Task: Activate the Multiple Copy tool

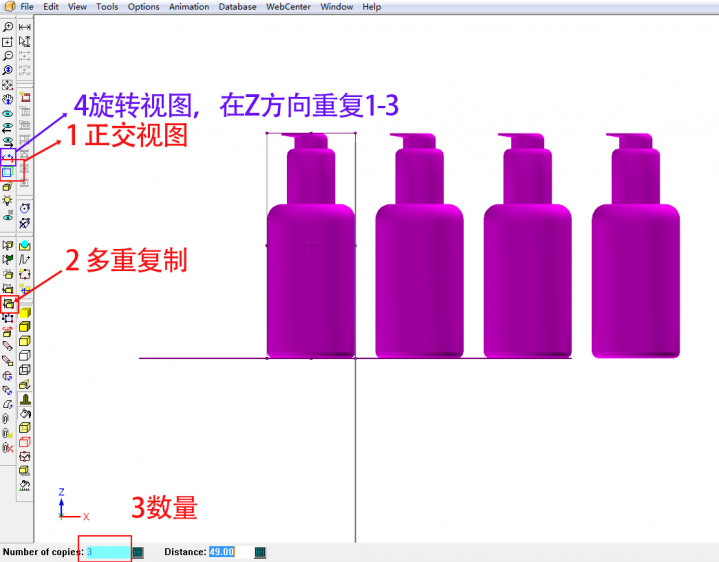Action: pyautogui.click(x=8, y=303)
